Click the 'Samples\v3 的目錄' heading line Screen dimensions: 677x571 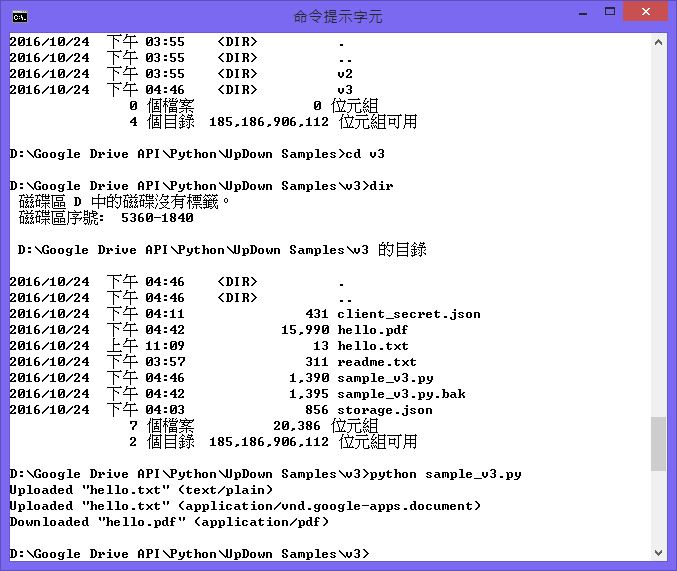tap(222, 250)
